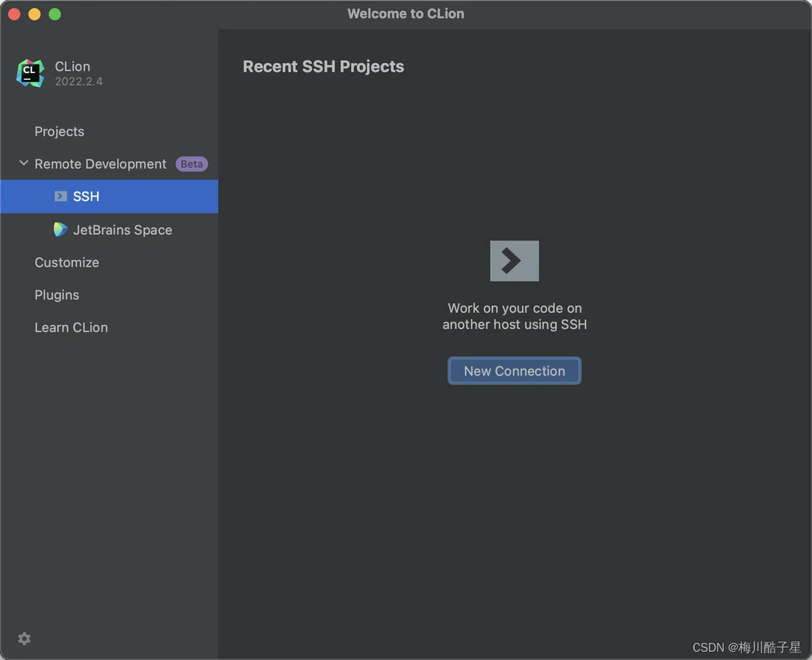Open the Plugins section
Screen dimensions: 812x660
(57, 295)
